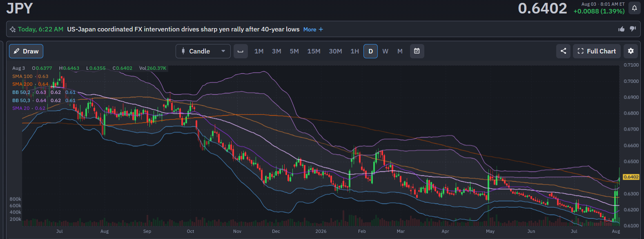The width and height of the screenshot is (644, 239).
Task: Click the 0.7000 price axis label
Action: click(631, 81)
